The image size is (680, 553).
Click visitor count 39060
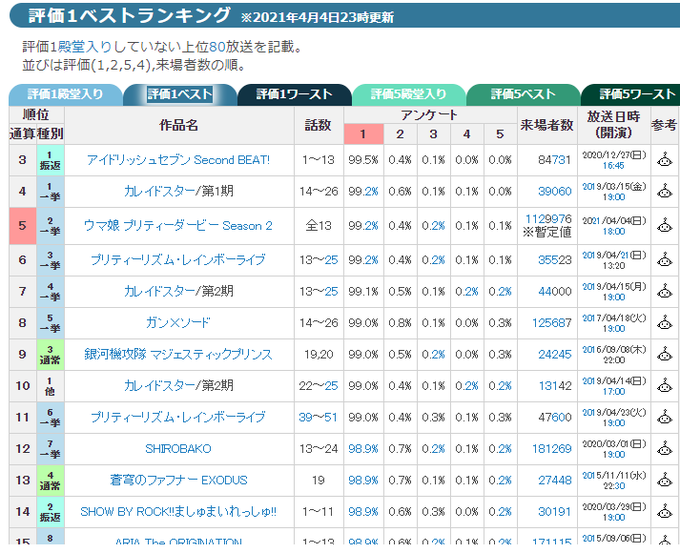[555, 191]
